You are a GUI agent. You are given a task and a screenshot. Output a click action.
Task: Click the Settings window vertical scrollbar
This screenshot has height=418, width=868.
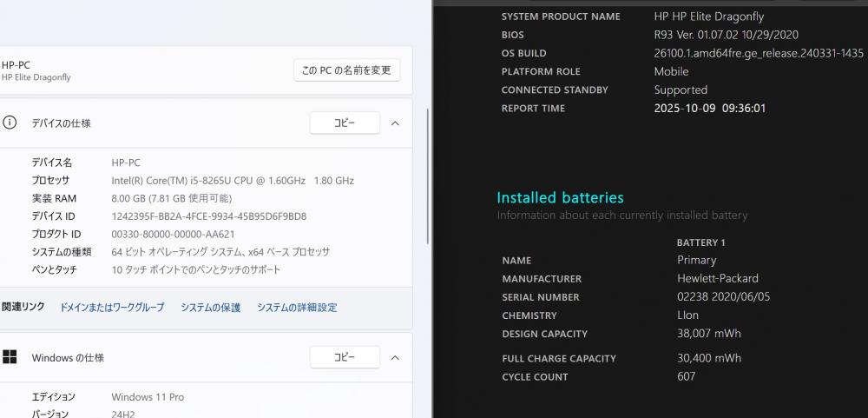pos(429,176)
